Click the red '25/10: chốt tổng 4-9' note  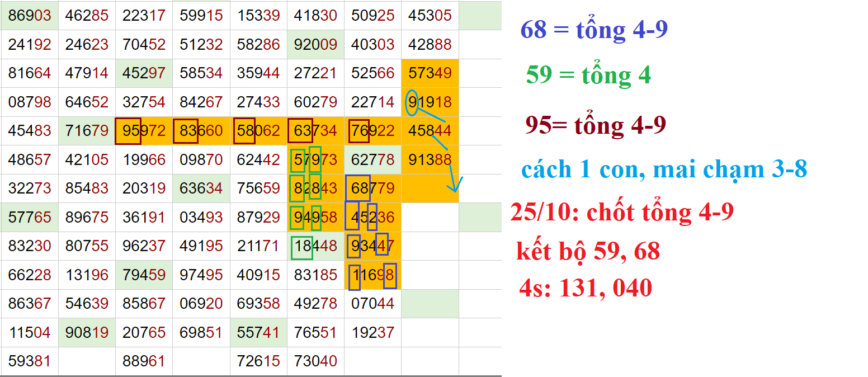(x=621, y=212)
